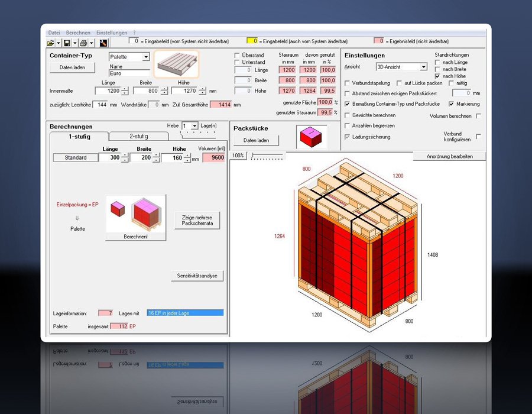Enable the Unterstand checkbox
This screenshot has height=414, width=532.
tap(237, 62)
